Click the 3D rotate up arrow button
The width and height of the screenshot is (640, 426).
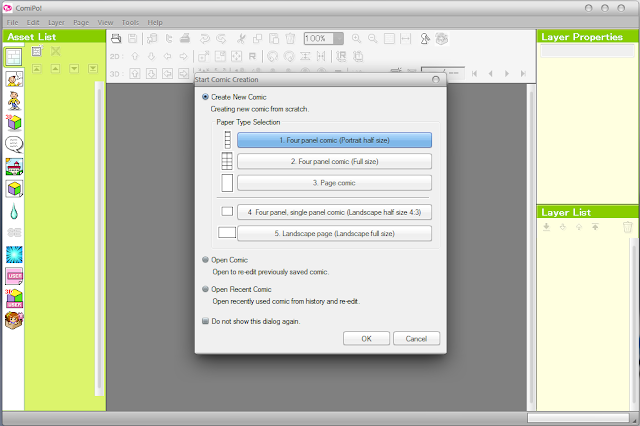click(x=135, y=73)
